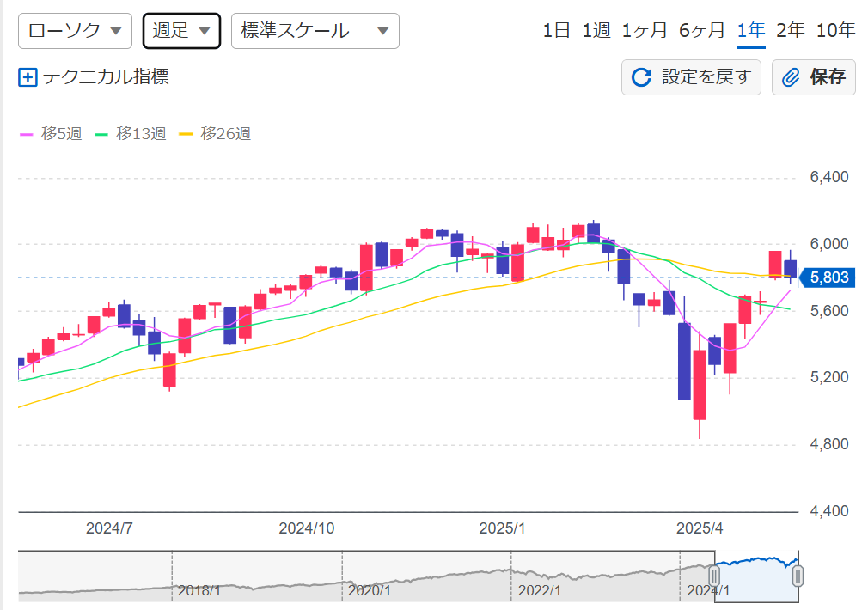Click the left handle of range navigator
The width and height of the screenshot is (868, 610).
715,576
